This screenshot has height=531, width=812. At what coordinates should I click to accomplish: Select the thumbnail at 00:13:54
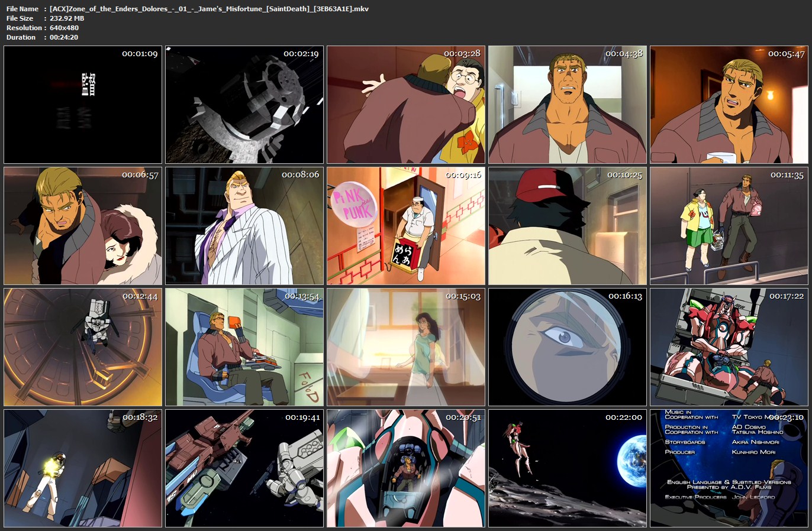(x=244, y=347)
